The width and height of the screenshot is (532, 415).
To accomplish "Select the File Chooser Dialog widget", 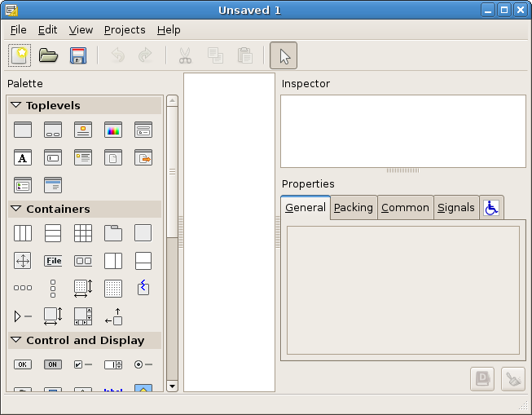I will 143,130.
